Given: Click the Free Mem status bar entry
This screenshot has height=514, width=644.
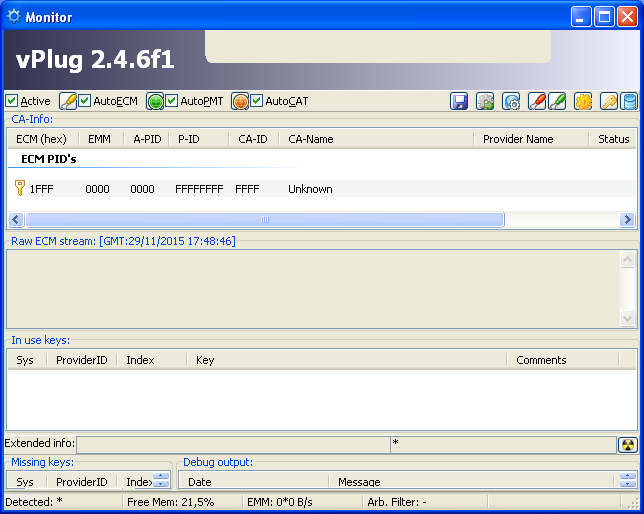Looking at the screenshot, I should pos(183,502).
